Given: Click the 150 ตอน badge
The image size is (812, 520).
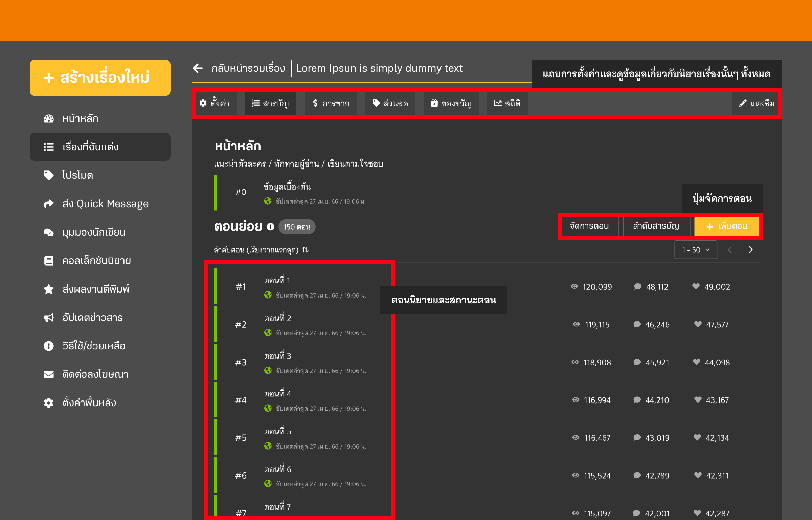Looking at the screenshot, I should pyautogui.click(x=297, y=227).
